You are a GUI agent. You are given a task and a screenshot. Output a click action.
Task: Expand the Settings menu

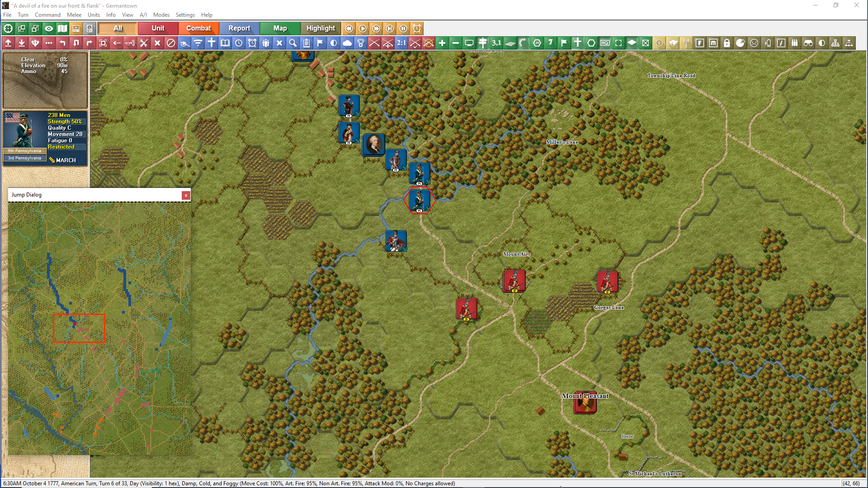[x=185, y=15]
